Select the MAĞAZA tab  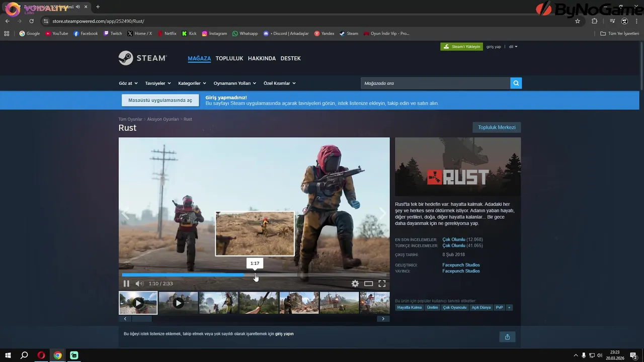tap(199, 58)
